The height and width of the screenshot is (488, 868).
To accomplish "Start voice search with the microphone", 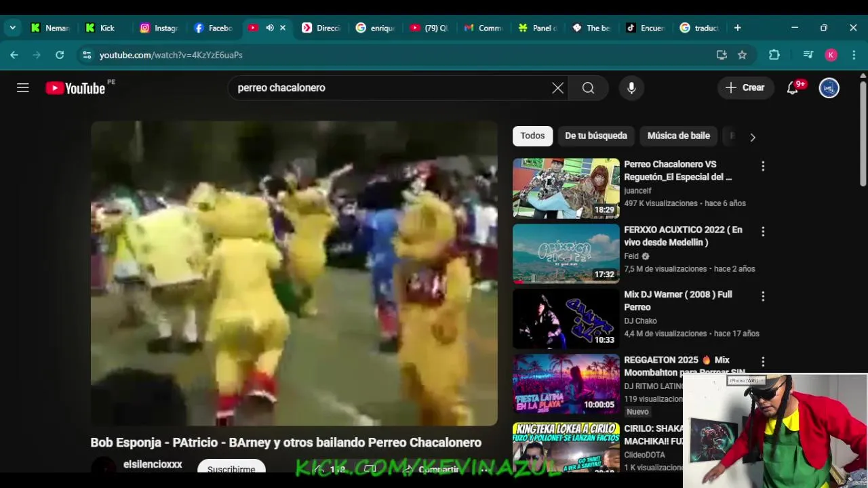I will click(631, 87).
